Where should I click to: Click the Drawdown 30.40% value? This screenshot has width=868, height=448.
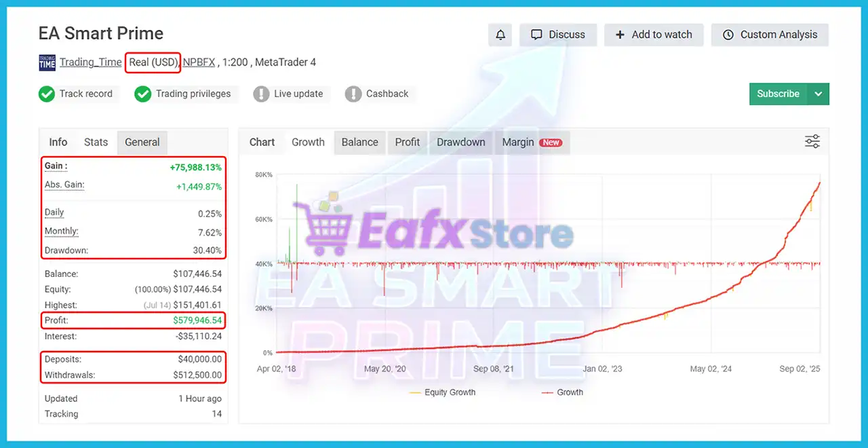(208, 250)
